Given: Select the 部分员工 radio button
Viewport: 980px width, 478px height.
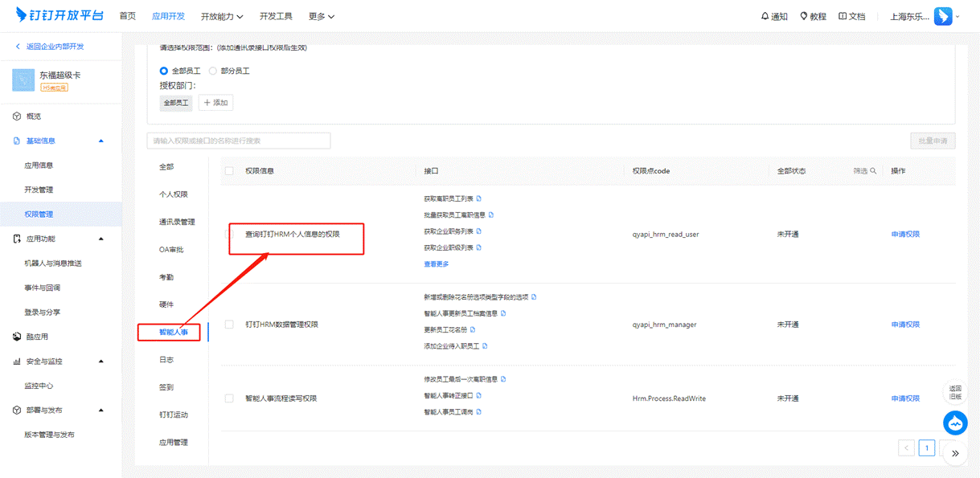Looking at the screenshot, I should tap(213, 71).
